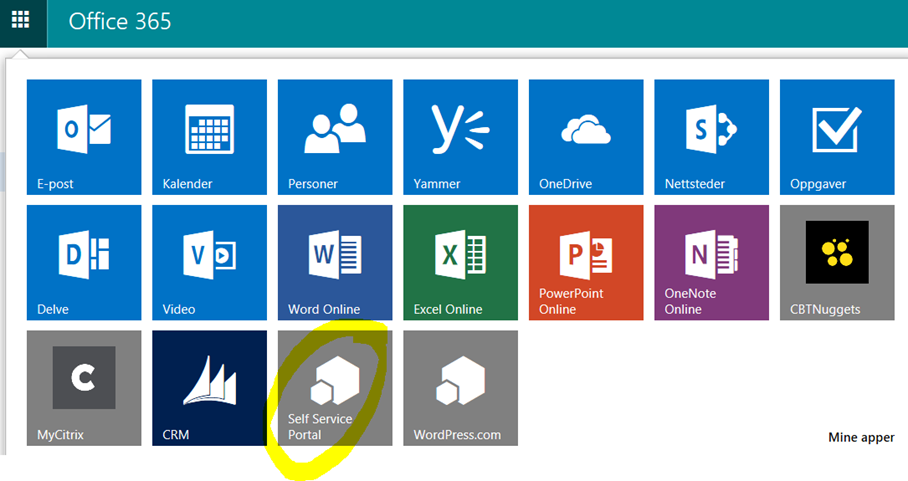Launch PowerPoint Online tile
Viewport: 908px width, 481px height.
pos(586,263)
